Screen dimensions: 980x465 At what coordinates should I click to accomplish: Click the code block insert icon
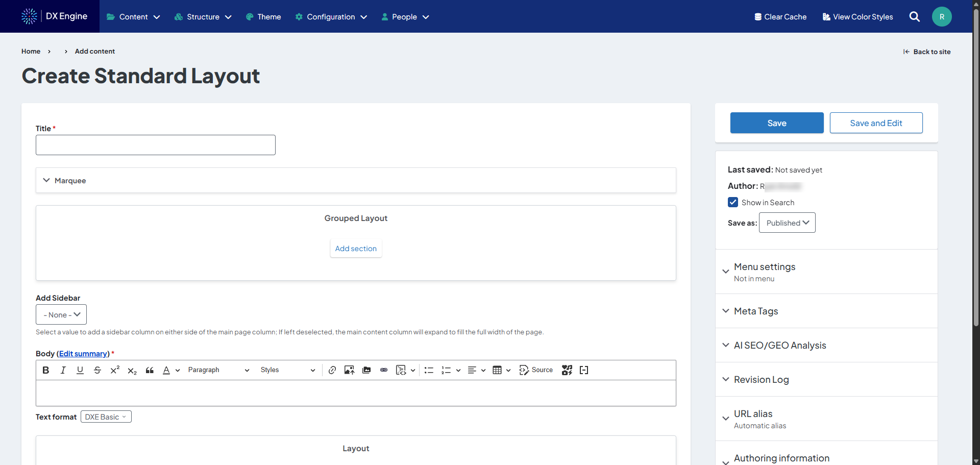tap(401, 370)
